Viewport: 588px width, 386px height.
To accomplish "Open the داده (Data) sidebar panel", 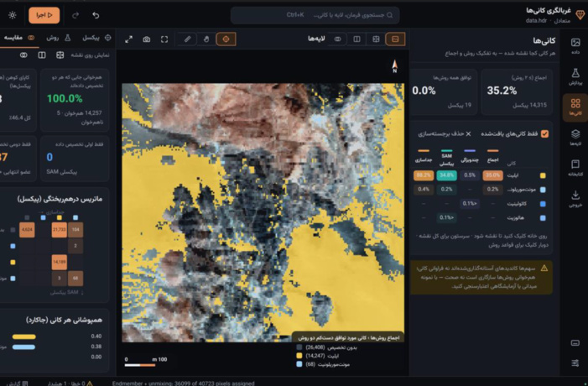I will [575, 46].
